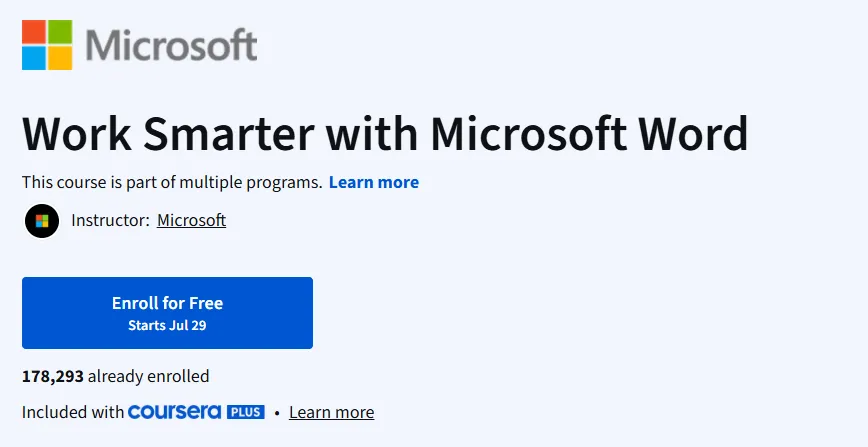868x447 pixels.
Task: Open bold Learn more beside multiple programs
Action: point(374,182)
